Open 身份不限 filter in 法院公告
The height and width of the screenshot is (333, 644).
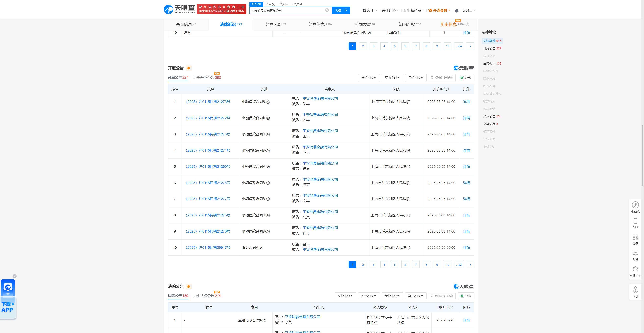click(x=345, y=296)
